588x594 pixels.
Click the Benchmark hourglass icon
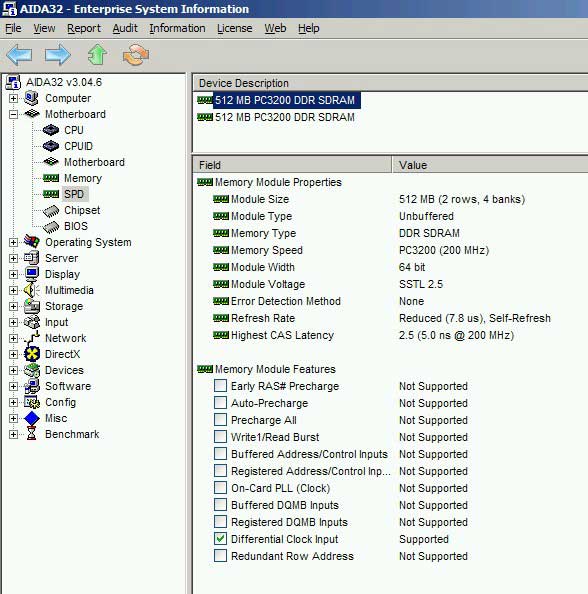click(31, 434)
